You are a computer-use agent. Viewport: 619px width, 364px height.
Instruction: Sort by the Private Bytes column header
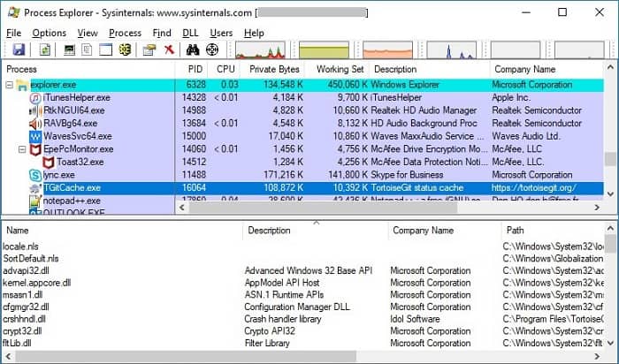[x=271, y=70]
